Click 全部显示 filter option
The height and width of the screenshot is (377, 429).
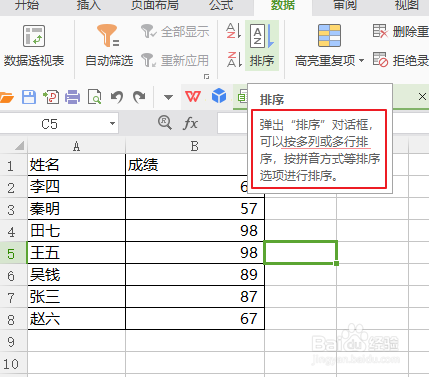tap(175, 32)
